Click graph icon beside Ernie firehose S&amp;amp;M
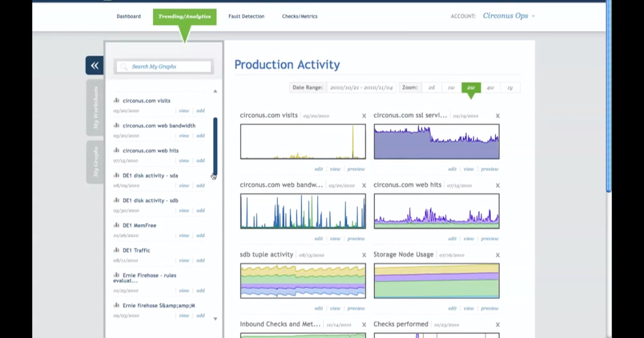This screenshot has width=644, height=338. (116, 305)
